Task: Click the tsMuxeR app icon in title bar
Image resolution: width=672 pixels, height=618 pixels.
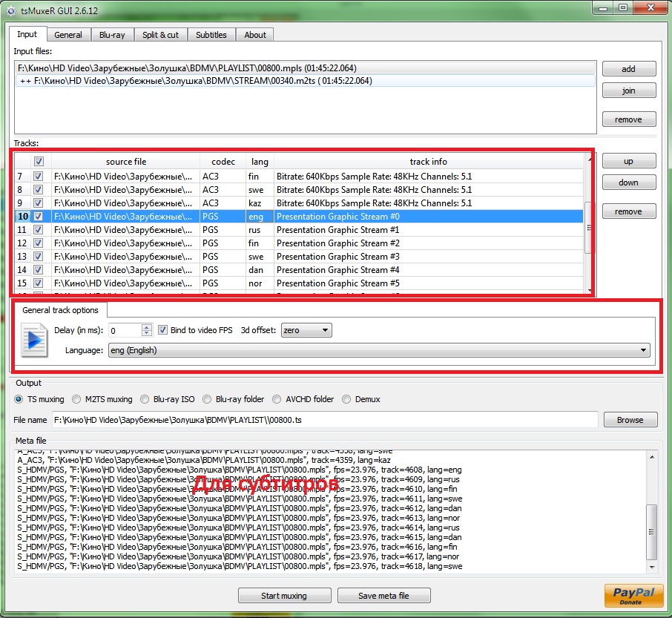Action: point(11,10)
